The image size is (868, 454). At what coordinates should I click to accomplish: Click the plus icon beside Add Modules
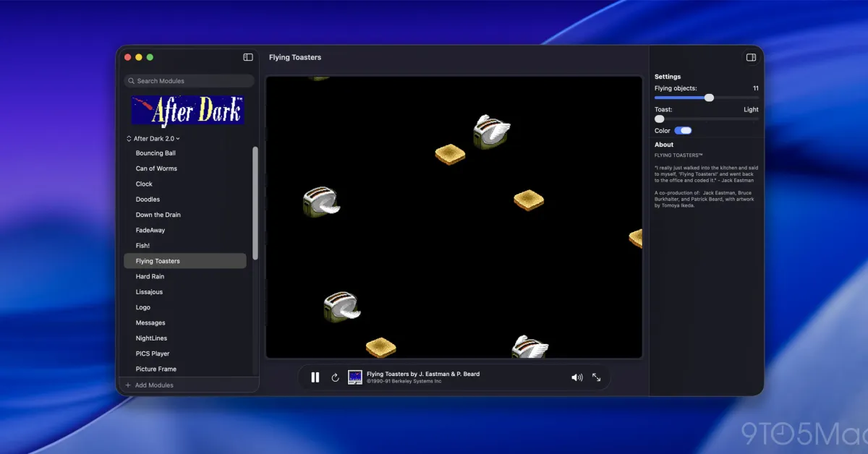click(128, 385)
